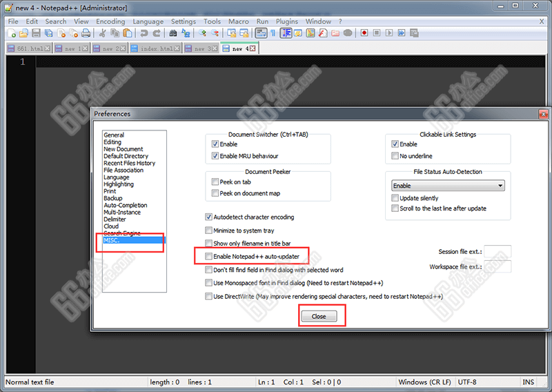Screen dimensions: 552x392
Task: Enable Minimize to system tray
Action: pyautogui.click(x=208, y=231)
